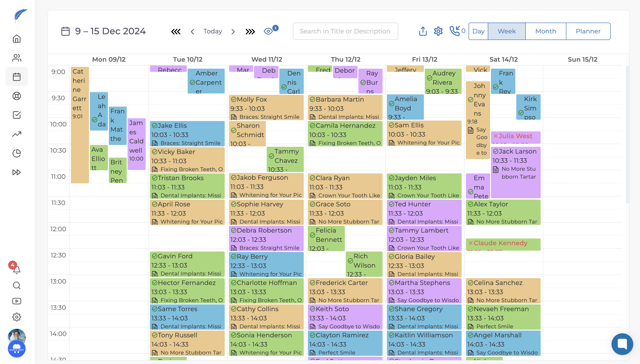Screen dimensions: 640x364
Task: Go to next week with right chevron
Action: [233, 32]
